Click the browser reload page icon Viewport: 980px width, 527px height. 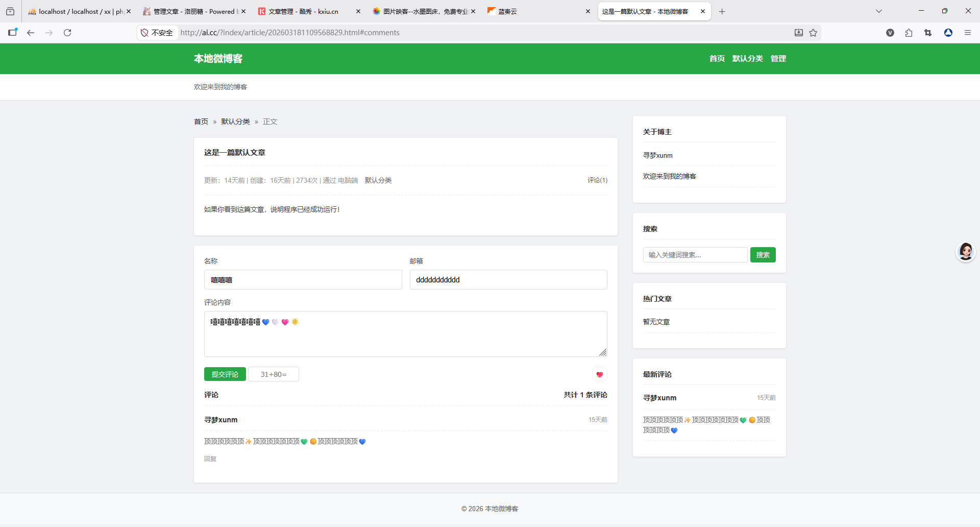(x=67, y=33)
